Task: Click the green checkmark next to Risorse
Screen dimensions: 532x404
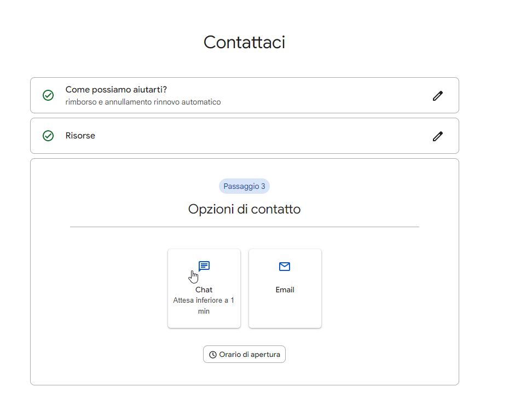Action: (48, 136)
